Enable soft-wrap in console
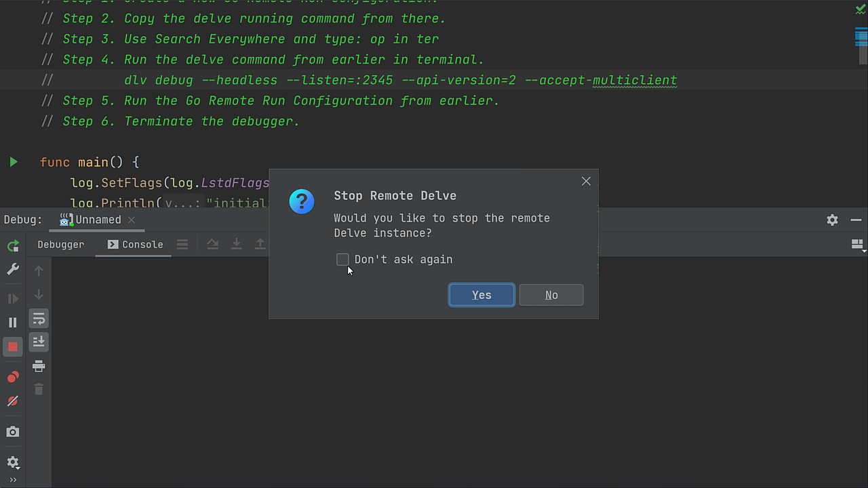Screen dimensions: 868x488 [x=39, y=319]
